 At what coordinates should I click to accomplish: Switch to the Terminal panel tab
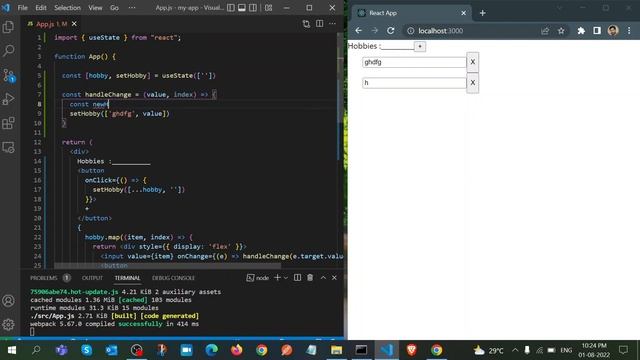point(127,278)
